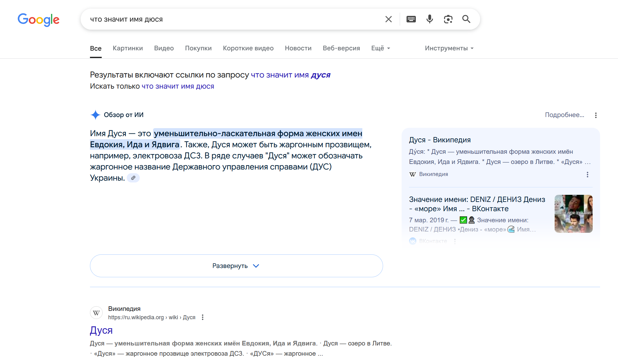
Task: Expand the AI overview with Развернуть
Action: 237,266
